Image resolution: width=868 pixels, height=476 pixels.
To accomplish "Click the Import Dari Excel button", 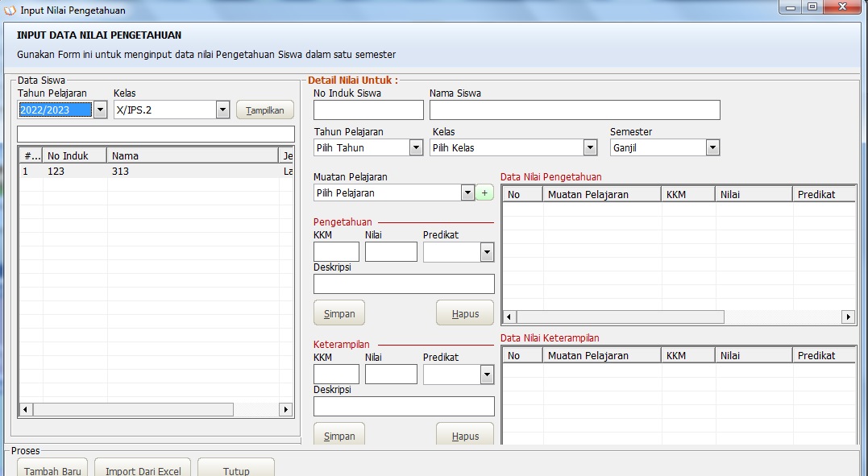I will (x=143, y=470).
